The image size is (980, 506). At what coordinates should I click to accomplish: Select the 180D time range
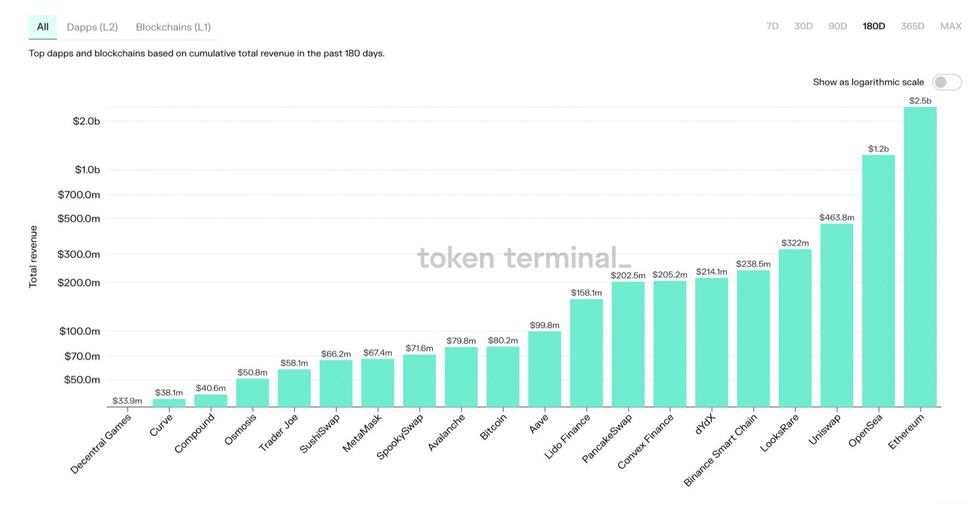coord(874,26)
